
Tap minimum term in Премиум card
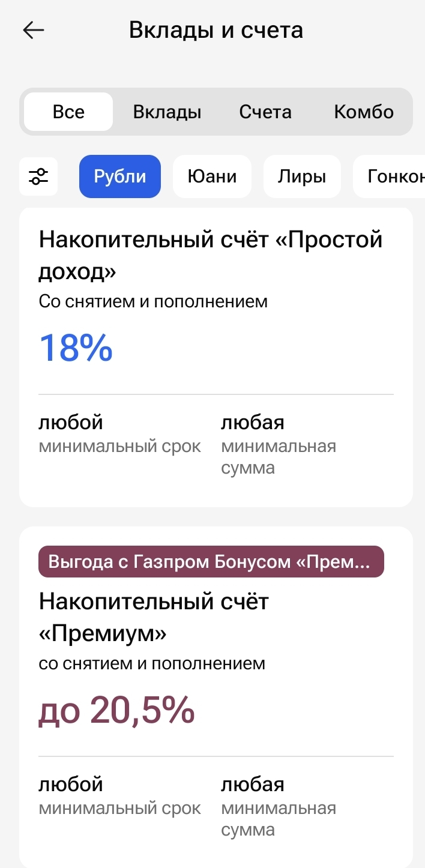pyautogui.click(x=119, y=796)
